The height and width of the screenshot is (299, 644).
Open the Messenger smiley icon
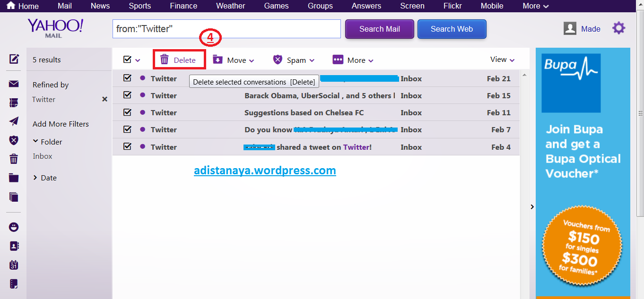[x=14, y=227]
